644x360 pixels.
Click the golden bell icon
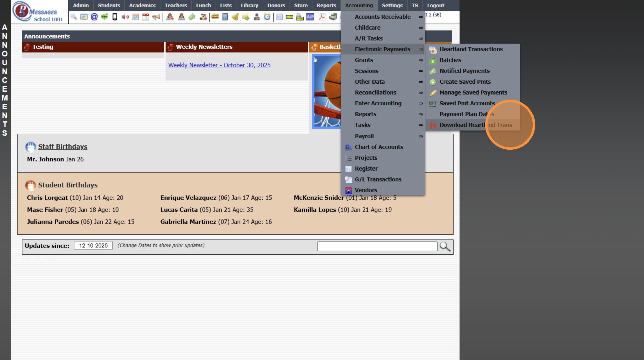[x=235, y=17]
